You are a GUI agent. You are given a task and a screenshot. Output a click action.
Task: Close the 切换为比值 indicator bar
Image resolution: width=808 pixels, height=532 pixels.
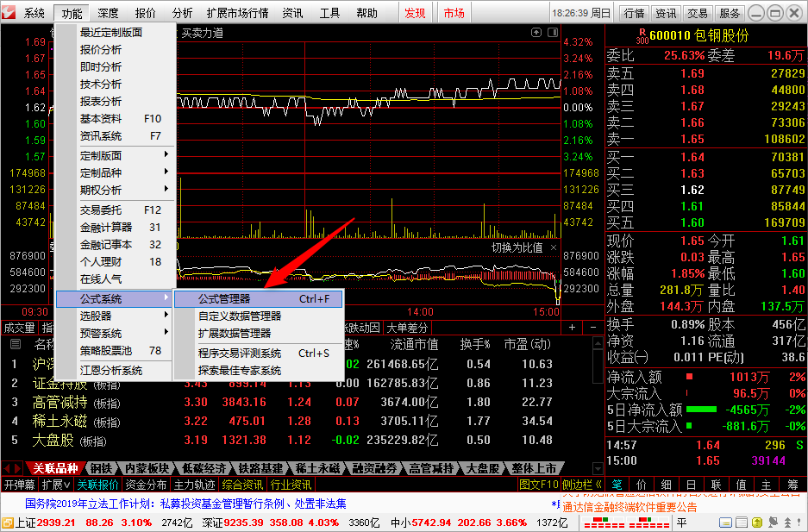coord(554,247)
